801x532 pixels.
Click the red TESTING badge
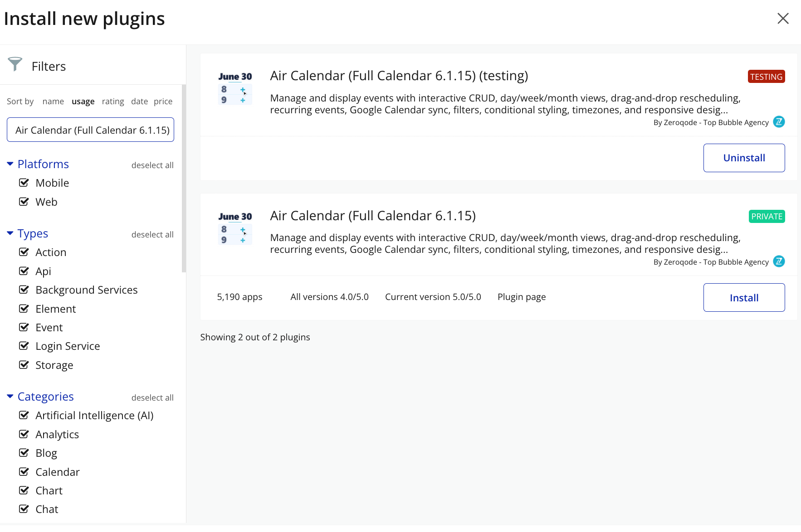coord(766,77)
